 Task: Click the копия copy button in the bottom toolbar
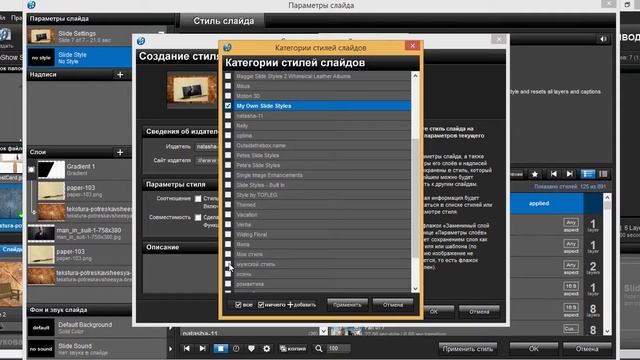[x=293, y=349]
